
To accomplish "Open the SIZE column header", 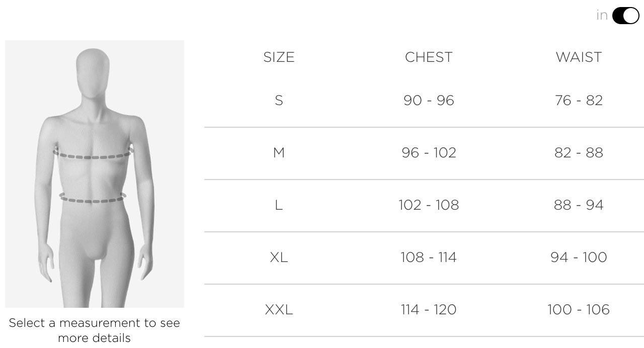I will point(279,57).
